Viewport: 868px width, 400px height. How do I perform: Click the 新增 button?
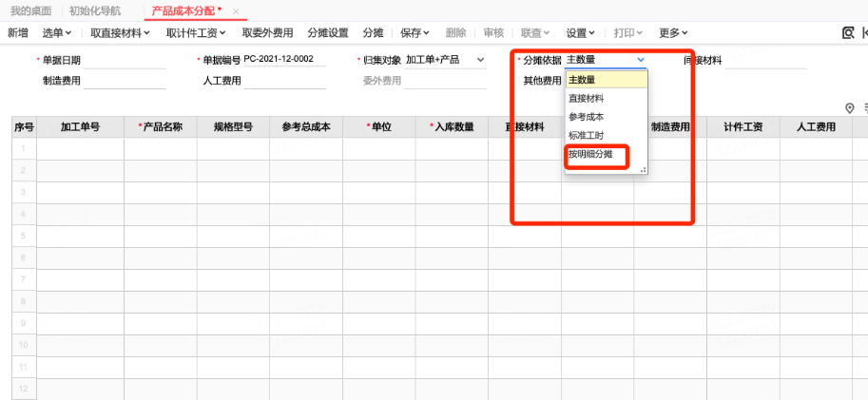[x=17, y=33]
